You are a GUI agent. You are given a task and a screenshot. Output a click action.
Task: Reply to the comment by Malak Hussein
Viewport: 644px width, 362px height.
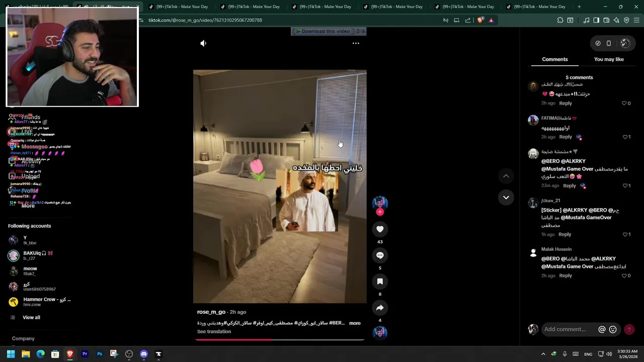(566, 276)
